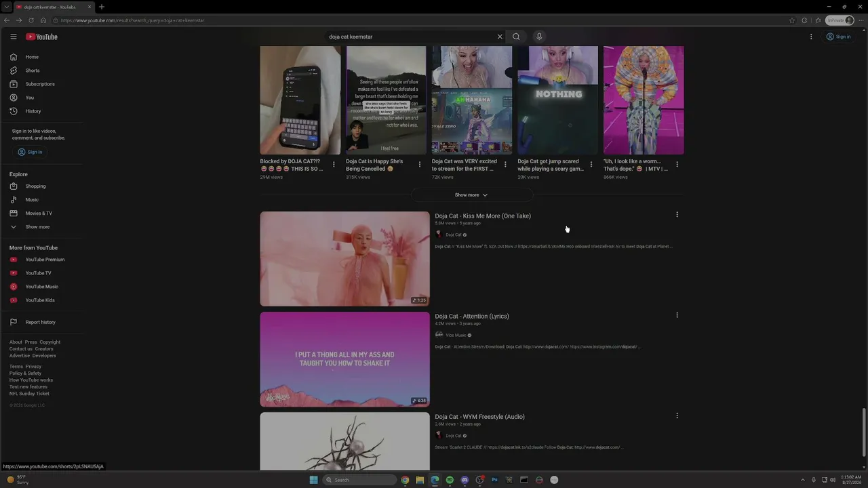Start voice search with the microphone
868x488 pixels.
[x=539, y=37]
